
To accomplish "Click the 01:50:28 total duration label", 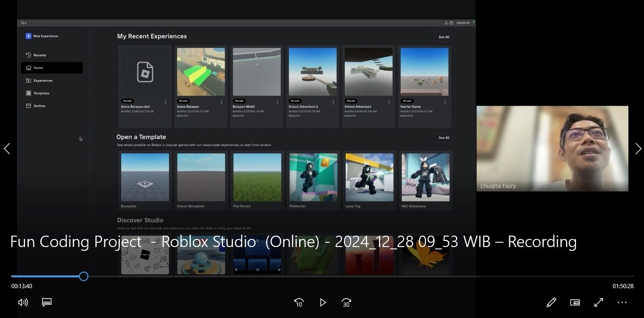I will pos(623,286).
